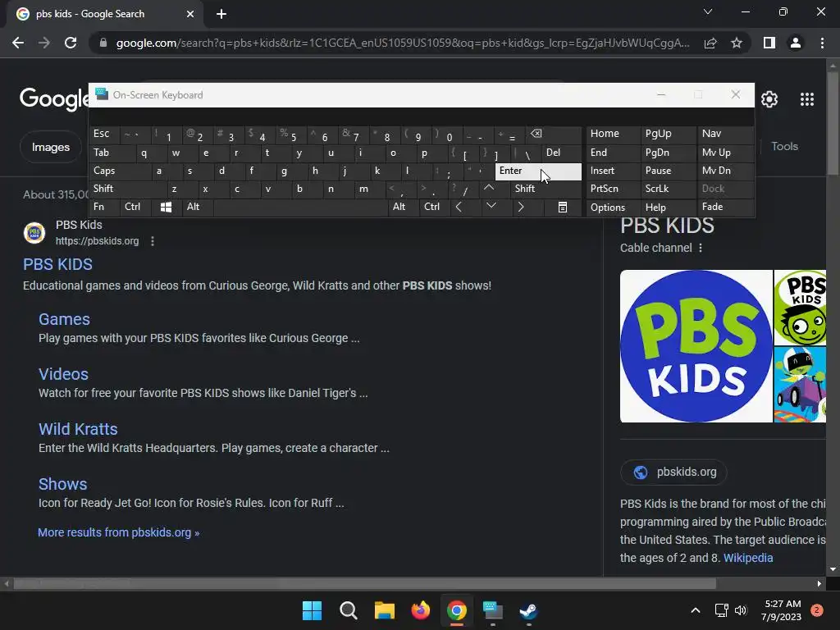Open taskbar Search
This screenshot has width=840, height=630.
pos(348,610)
